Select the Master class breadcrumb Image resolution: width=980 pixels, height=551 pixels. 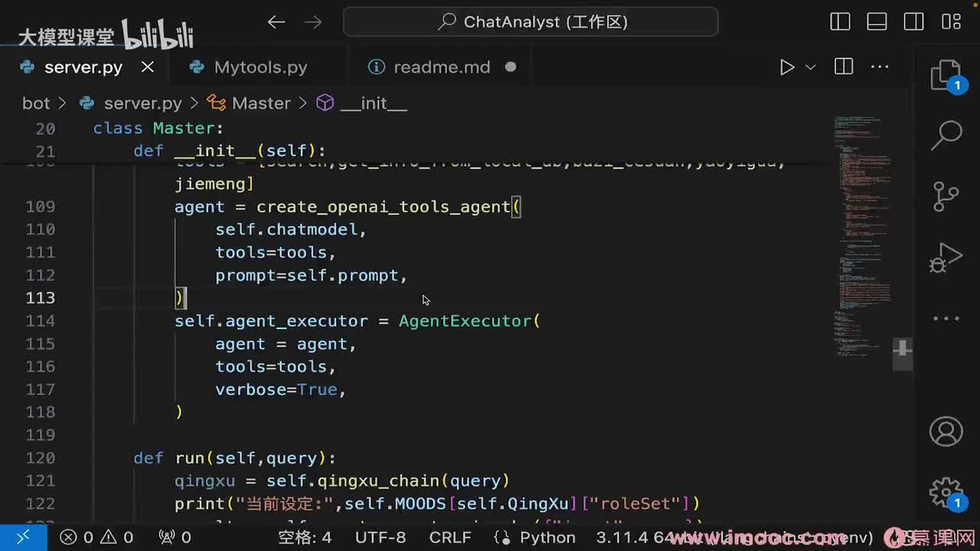261,103
